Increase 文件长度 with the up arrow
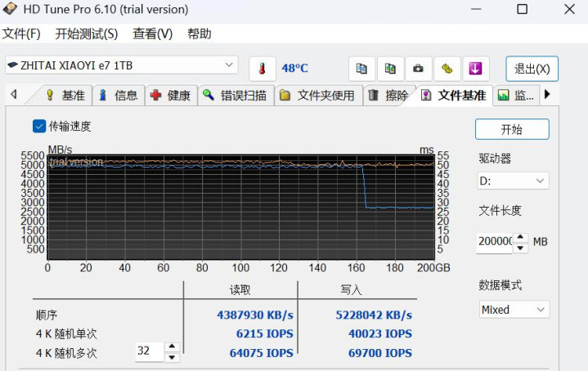 (x=520, y=237)
